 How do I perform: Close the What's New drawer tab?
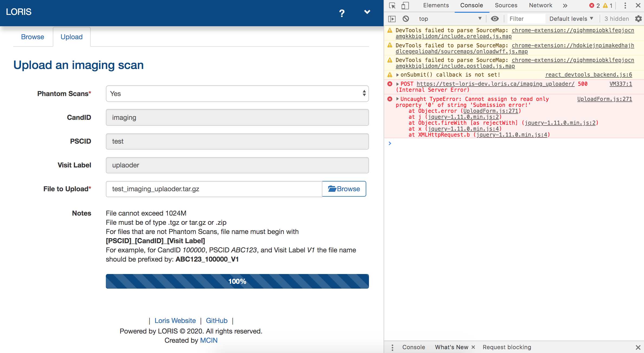[473, 347]
